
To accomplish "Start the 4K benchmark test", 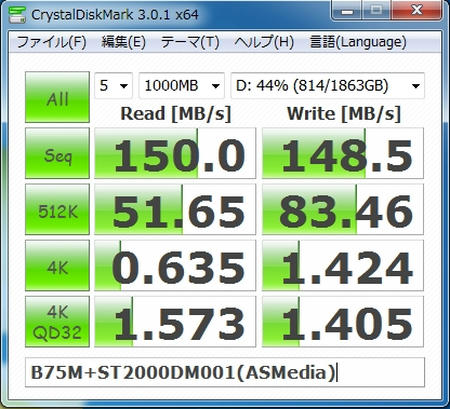I will click(x=57, y=265).
